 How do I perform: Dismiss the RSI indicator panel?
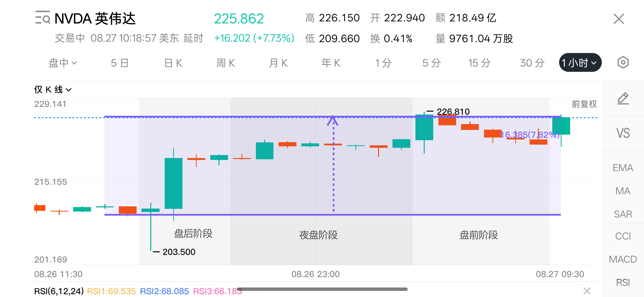(587, 291)
